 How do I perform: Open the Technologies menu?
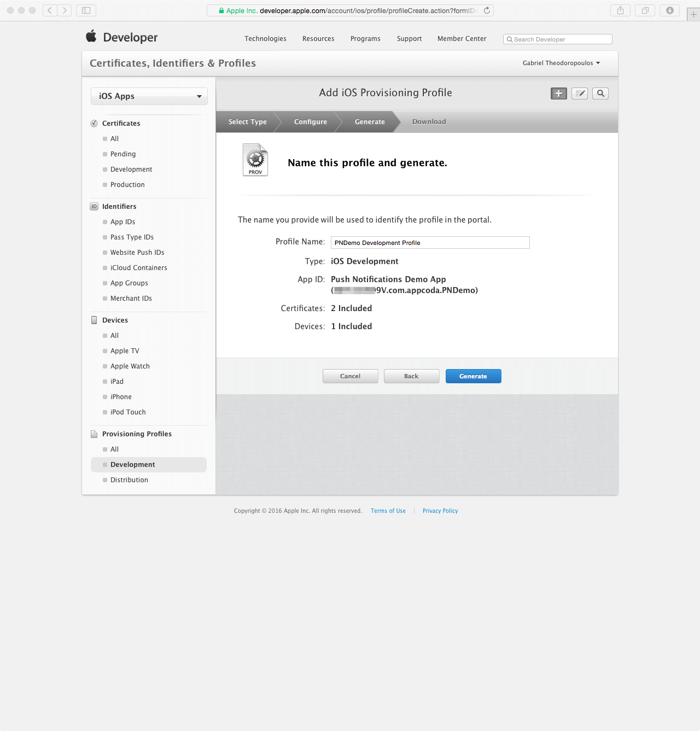pos(265,39)
